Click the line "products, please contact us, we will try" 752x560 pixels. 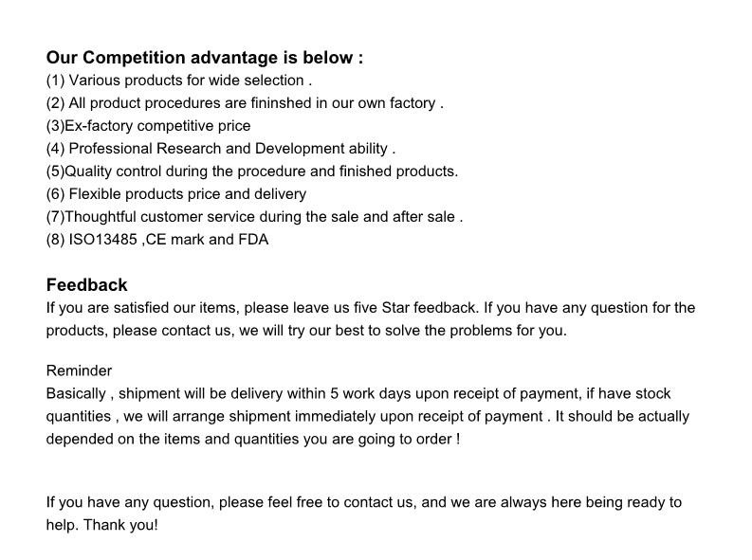[306, 331]
